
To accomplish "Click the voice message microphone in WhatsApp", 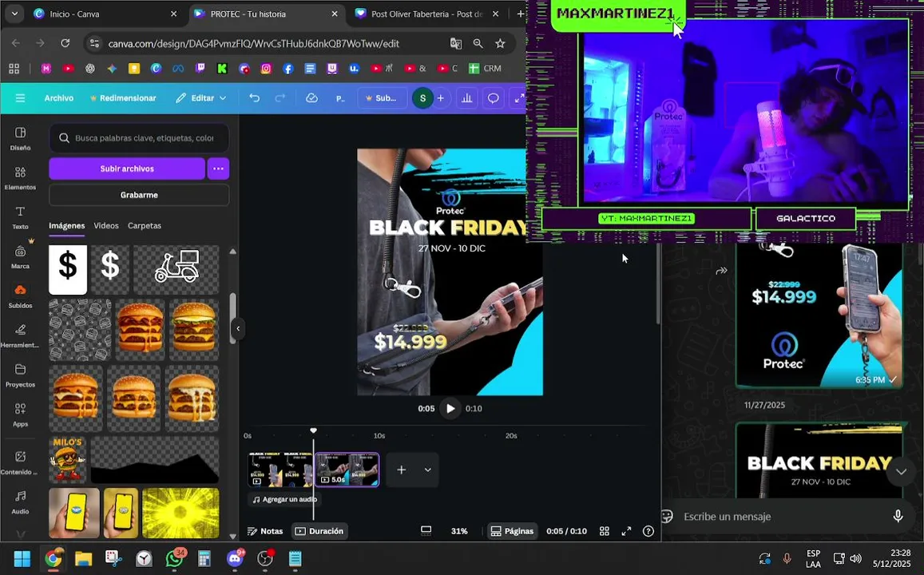I will pos(898,516).
